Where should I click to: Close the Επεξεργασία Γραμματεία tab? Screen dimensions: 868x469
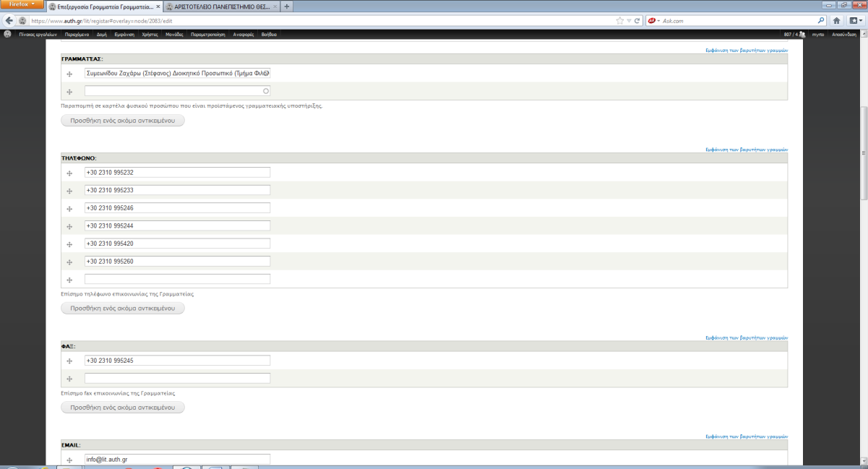[x=158, y=7]
